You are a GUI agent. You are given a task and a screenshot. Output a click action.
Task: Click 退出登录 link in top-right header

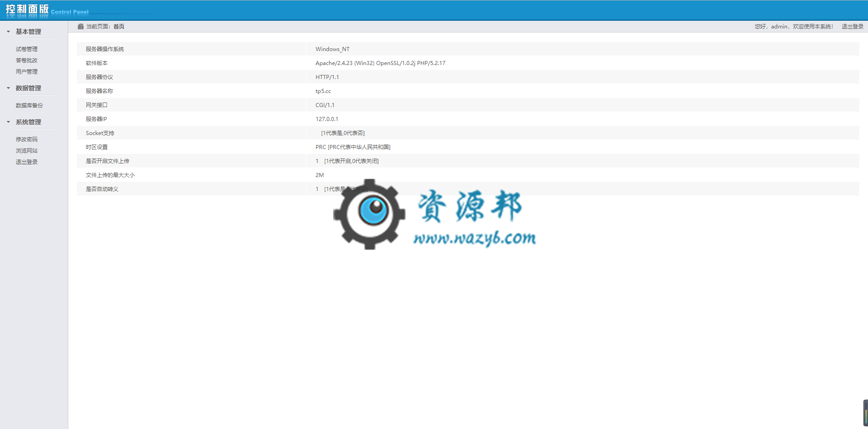point(852,27)
